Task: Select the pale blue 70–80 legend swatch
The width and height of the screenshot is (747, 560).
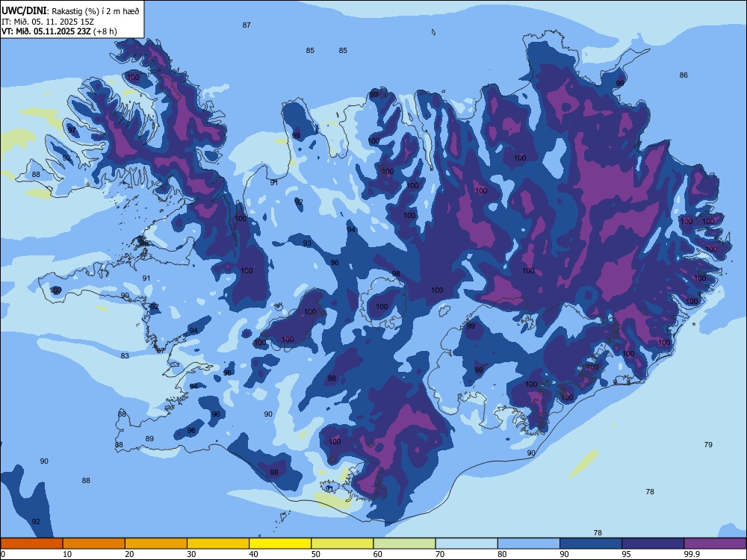Action: click(x=467, y=544)
